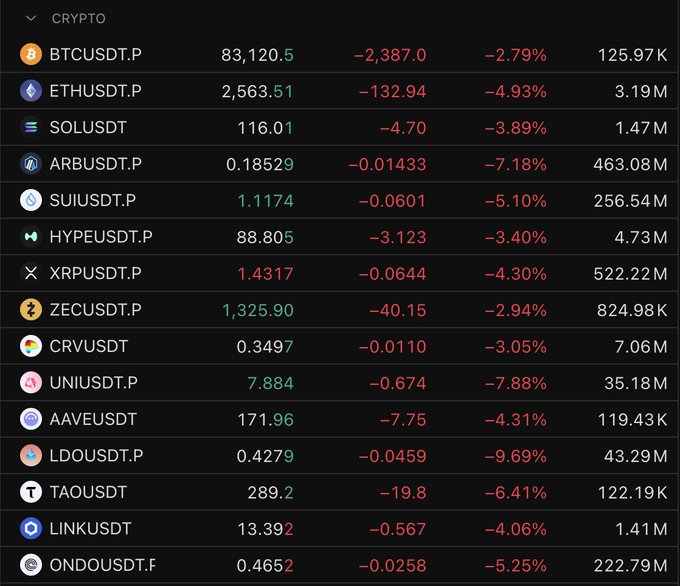The image size is (680, 586).
Task: Click the Chainlink hexagon icon
Action: (x=31, y=528)
